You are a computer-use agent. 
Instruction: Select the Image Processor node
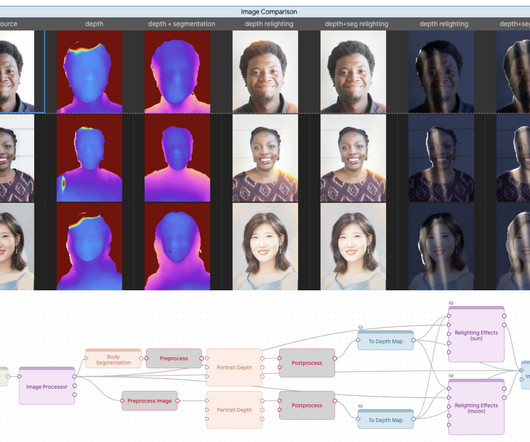click(47, 386)
